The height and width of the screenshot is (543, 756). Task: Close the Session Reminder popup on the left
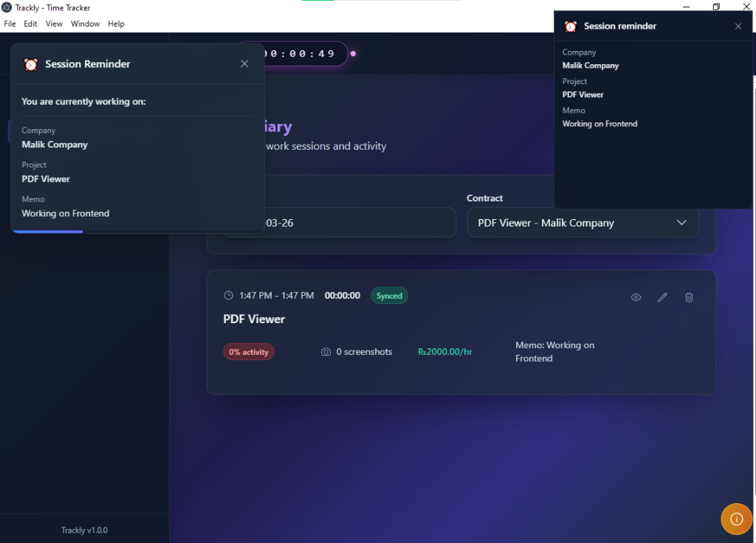point(244,63)
